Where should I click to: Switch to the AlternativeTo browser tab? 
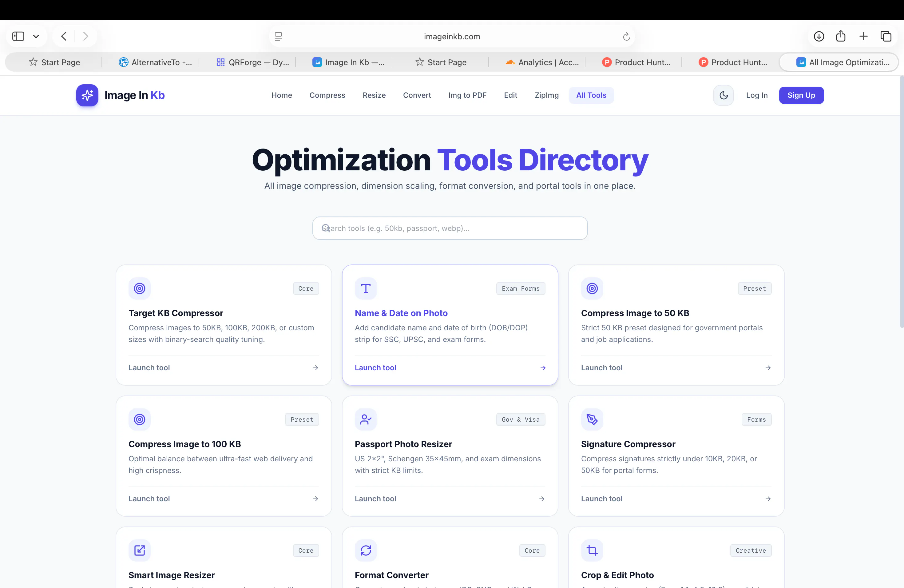[155, 62]
